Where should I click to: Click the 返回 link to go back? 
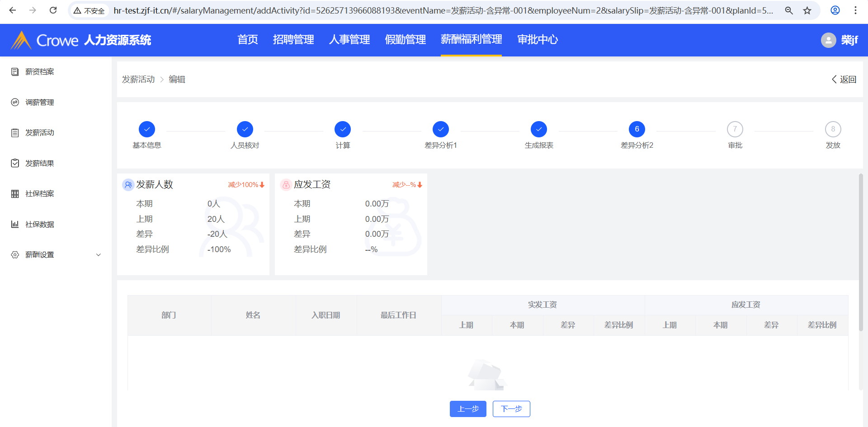coord(844,80)
